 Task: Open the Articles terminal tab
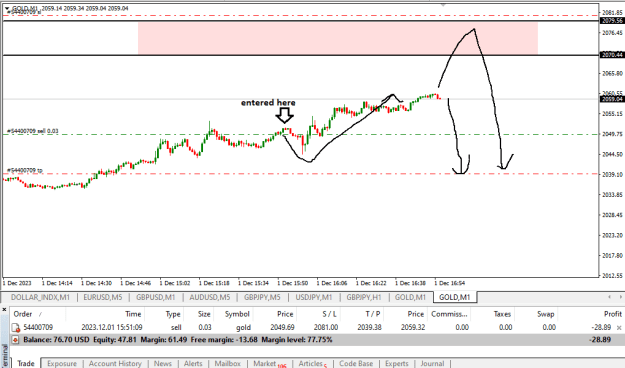312,363
